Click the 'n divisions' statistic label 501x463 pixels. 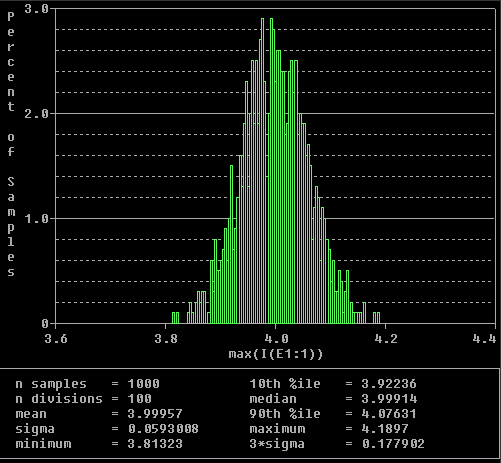59,399
